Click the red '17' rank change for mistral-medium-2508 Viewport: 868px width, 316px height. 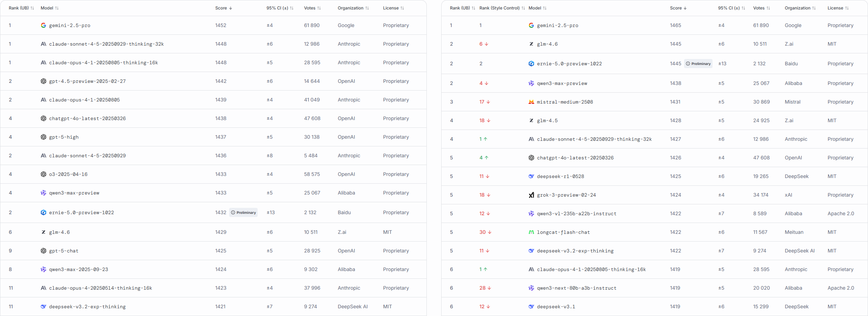pyautogui.click(x=485, y=102)
